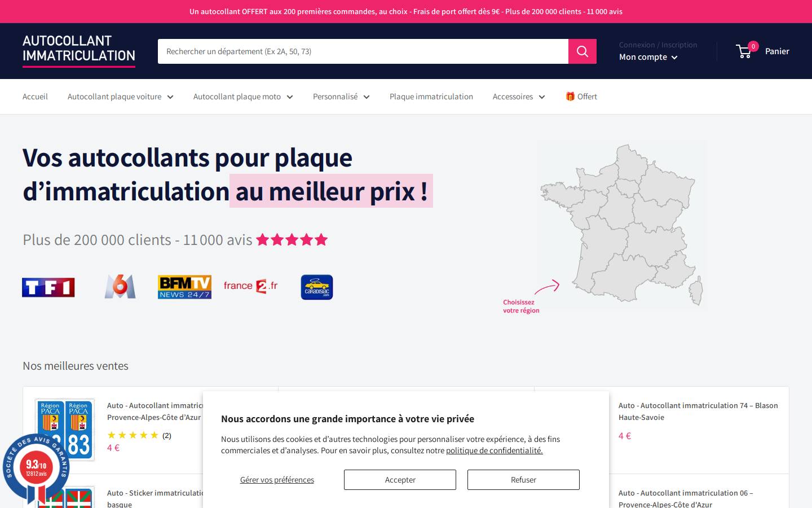
Task: Click the Autocollant Immatriculation site logo
Action: [79, 50]
